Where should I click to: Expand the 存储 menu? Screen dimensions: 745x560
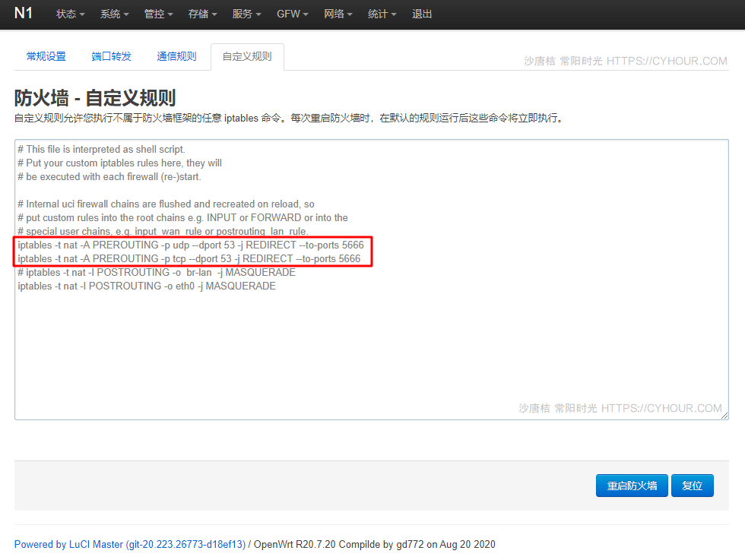202,14
